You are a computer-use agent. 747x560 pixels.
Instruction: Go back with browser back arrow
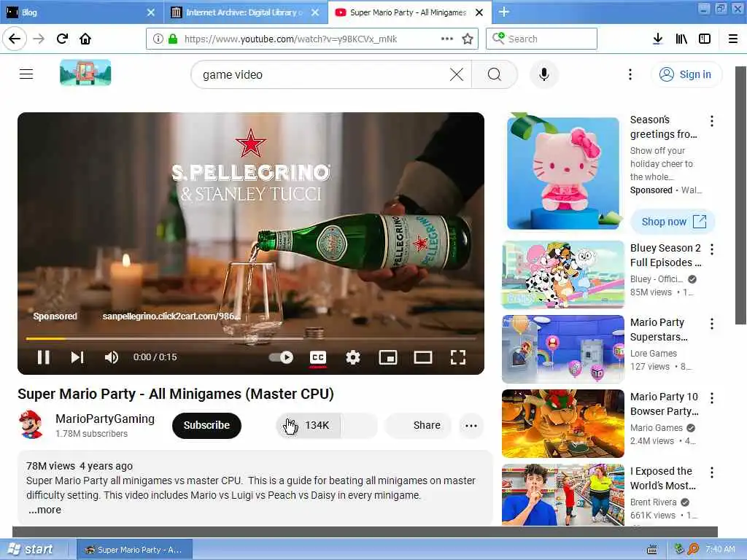pyautogui.click(x=15, y=39)
